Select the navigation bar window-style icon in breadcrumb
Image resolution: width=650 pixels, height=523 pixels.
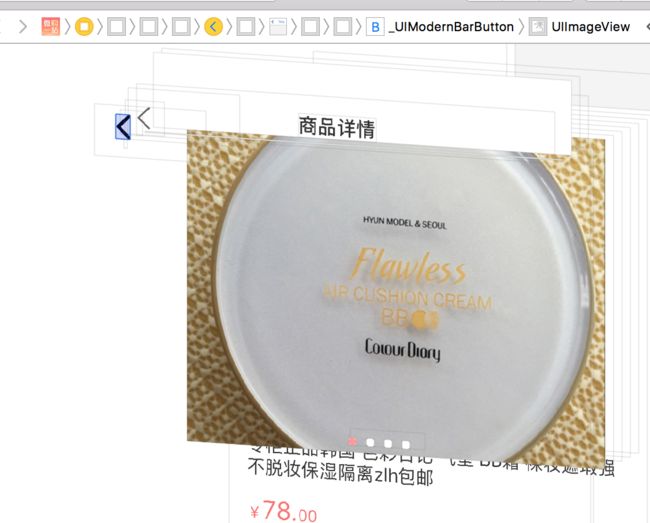(x=278, y=27)
